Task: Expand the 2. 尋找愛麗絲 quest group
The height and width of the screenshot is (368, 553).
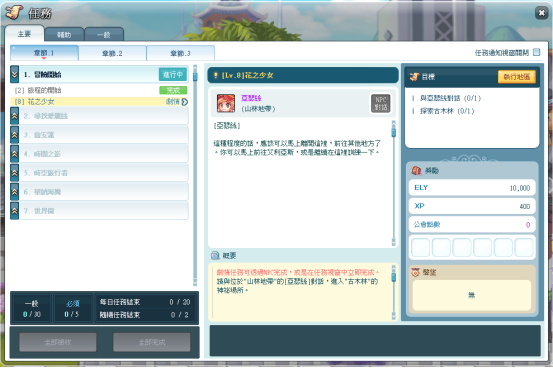Action: [14, 116]
